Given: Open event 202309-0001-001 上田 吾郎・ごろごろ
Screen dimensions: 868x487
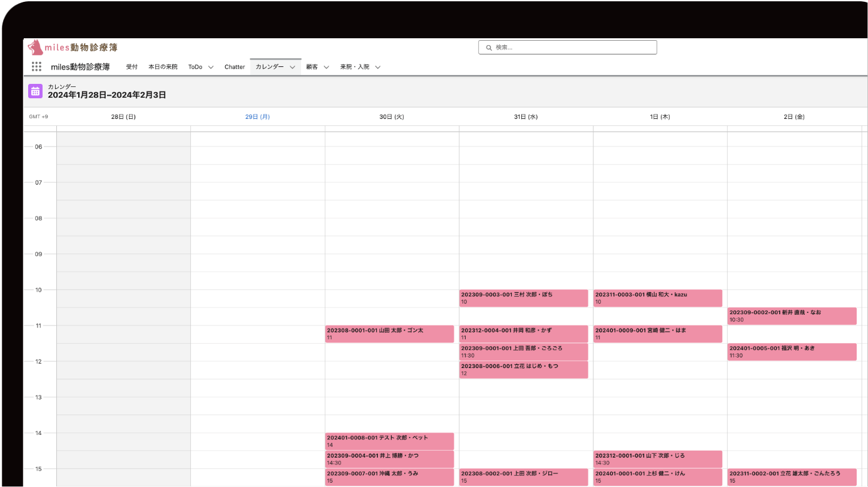Looking at the screenshot, I should 524,352.
